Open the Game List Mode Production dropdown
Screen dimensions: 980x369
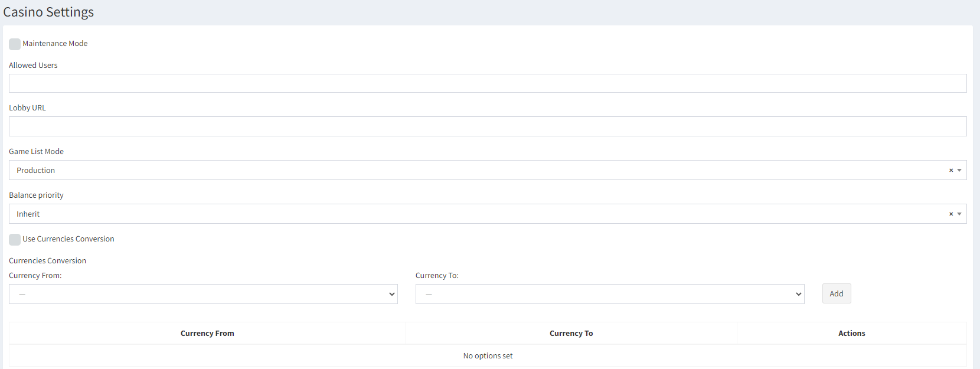472,170
